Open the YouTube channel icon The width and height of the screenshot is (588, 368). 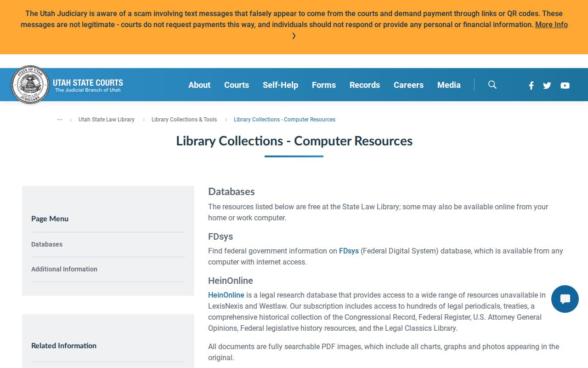[565, 86]
